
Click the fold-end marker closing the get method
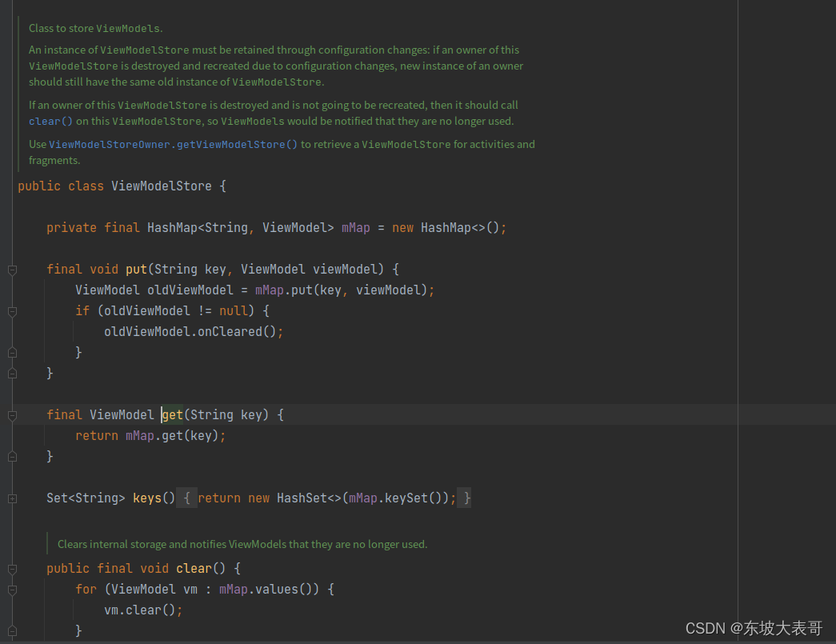13,457
